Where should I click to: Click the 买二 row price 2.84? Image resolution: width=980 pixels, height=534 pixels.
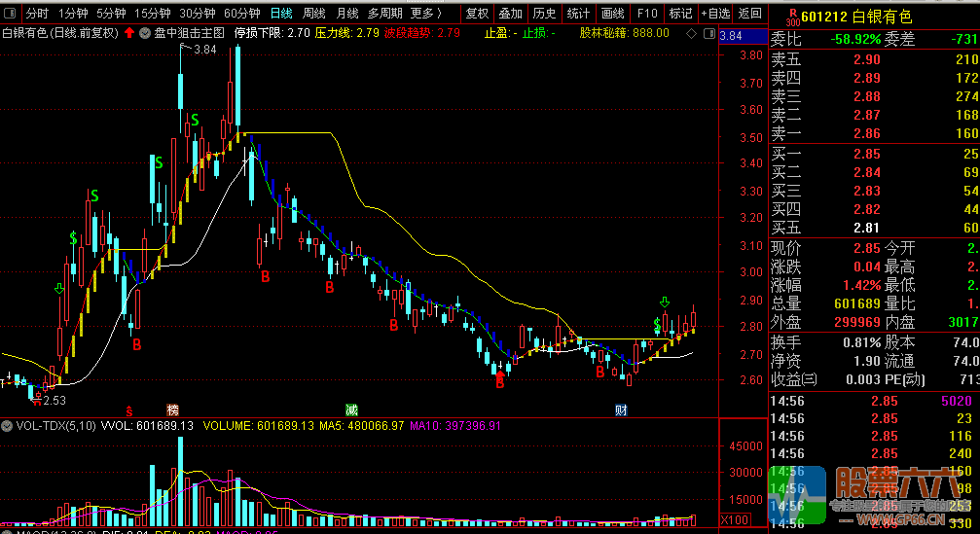tap(867, 172)
